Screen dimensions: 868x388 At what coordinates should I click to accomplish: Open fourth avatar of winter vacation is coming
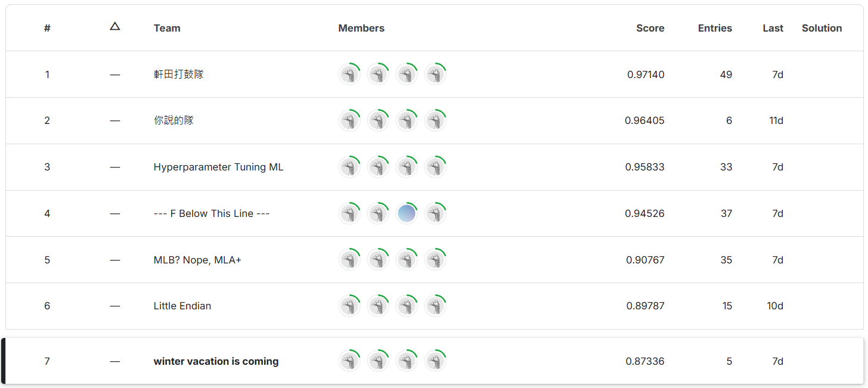(x=435, y=361)
